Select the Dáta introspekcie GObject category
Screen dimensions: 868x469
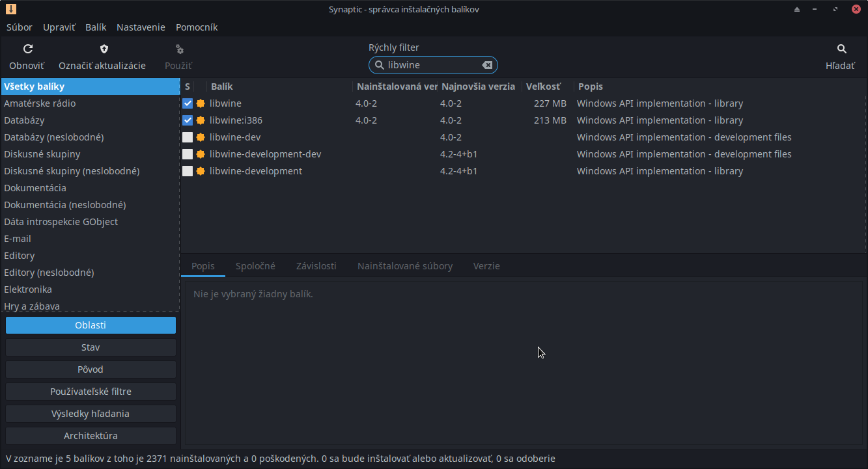tap(90, 222)
